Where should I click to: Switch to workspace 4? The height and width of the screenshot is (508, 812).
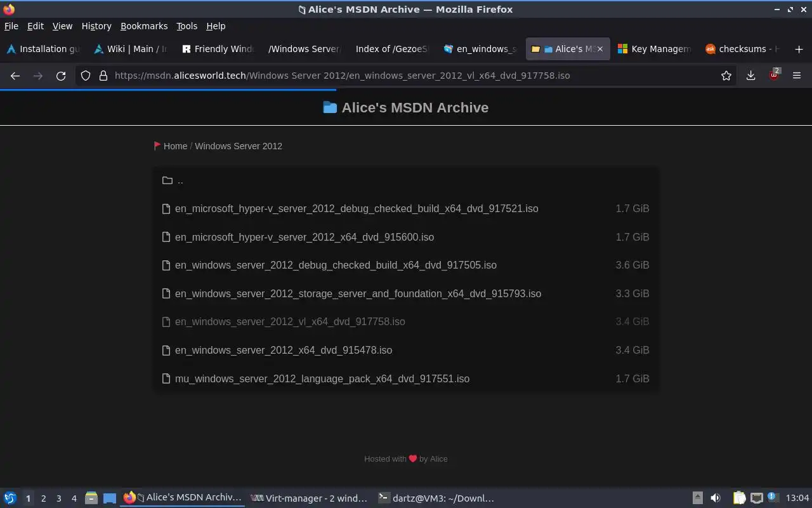[x=74, y=498]
